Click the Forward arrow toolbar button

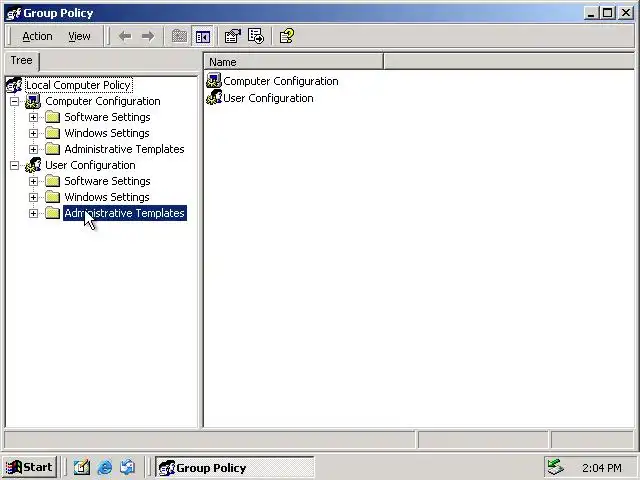point(148,36)
